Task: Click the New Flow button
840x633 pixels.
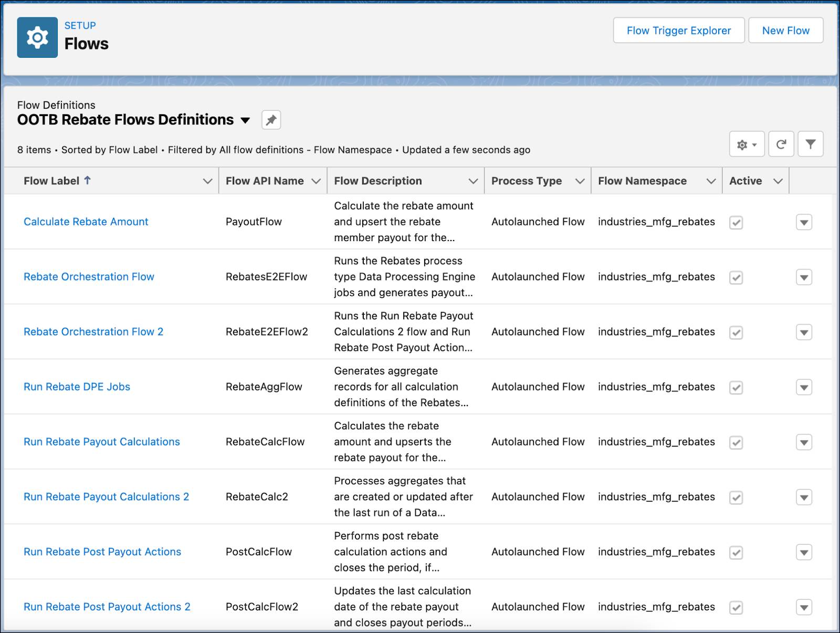Action: [785, 30]
